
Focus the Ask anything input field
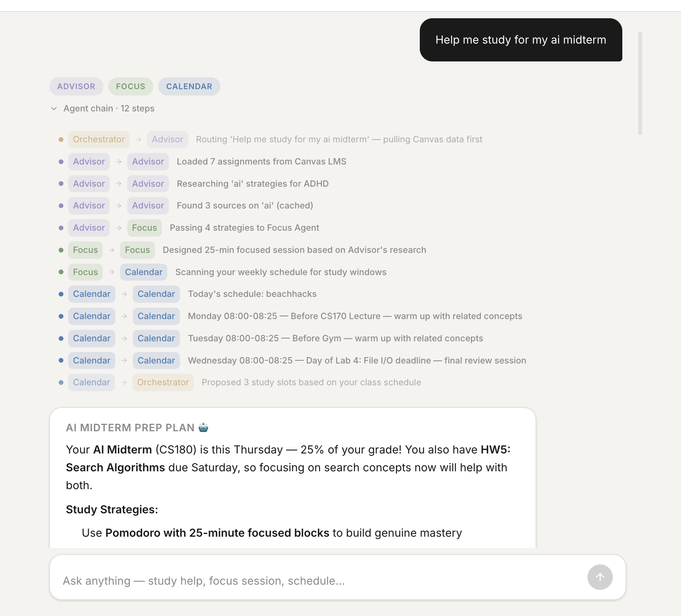pos(317,581)
